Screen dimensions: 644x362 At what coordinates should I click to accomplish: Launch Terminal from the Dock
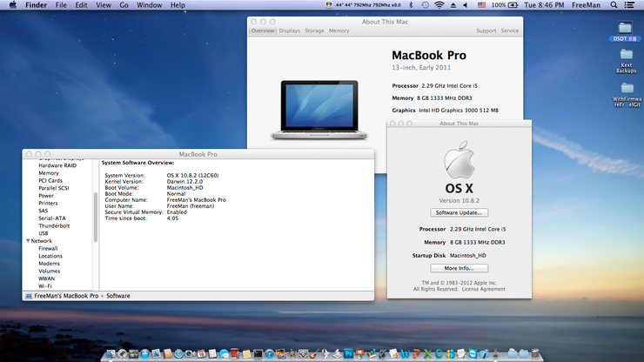click(x=258, y=353)
